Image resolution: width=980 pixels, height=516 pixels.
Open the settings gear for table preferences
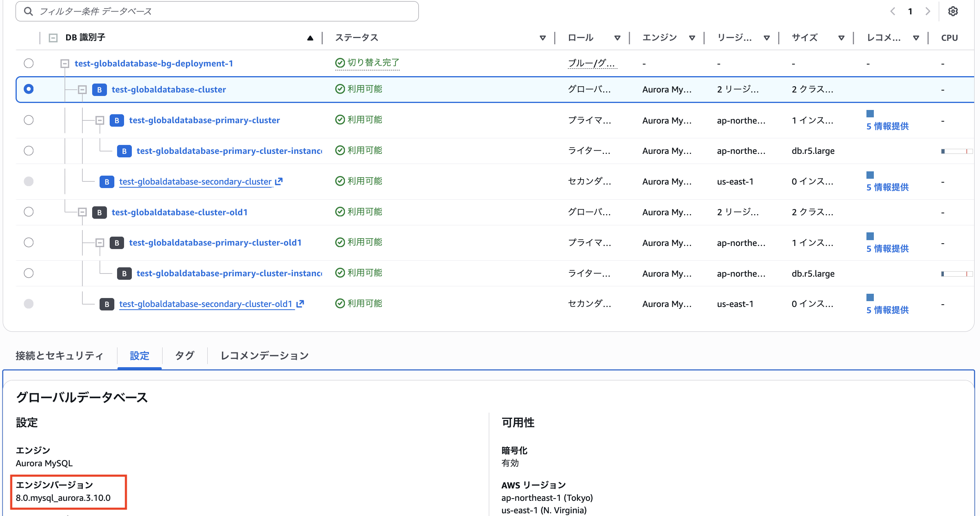click(x=954, y=11)
